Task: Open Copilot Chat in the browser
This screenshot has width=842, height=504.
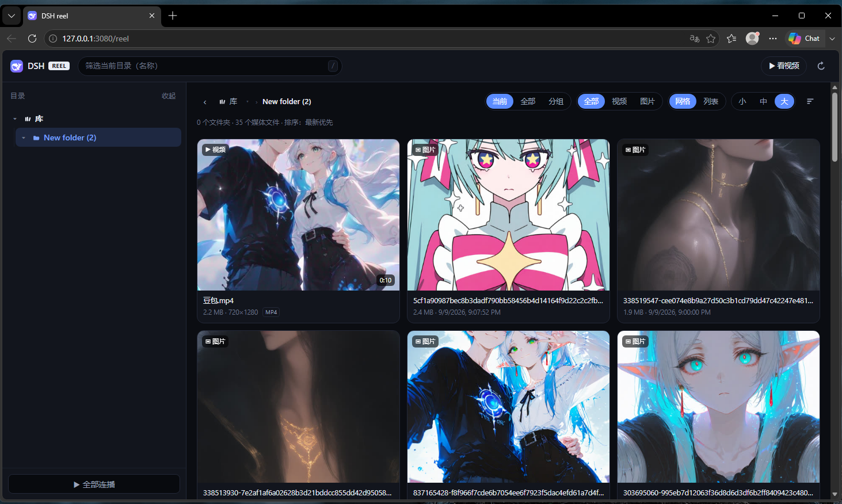Action: pyautogui.click(x=805, y=39)
